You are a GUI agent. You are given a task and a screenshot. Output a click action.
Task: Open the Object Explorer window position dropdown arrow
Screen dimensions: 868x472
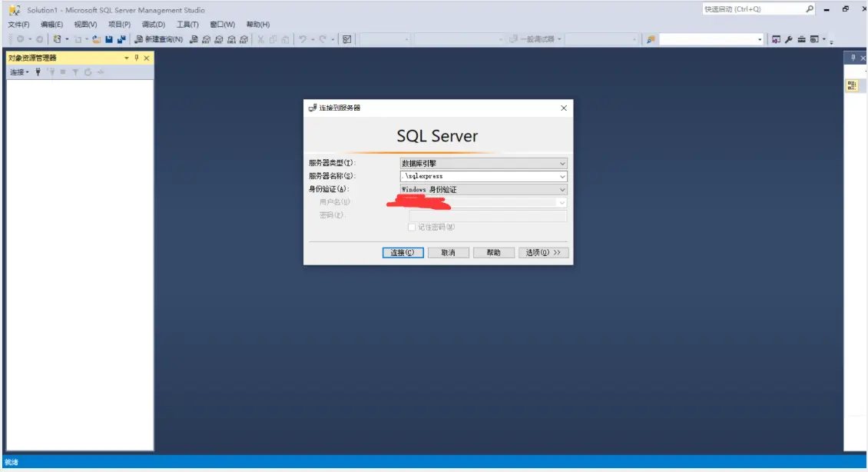click(x=126, y=58)
